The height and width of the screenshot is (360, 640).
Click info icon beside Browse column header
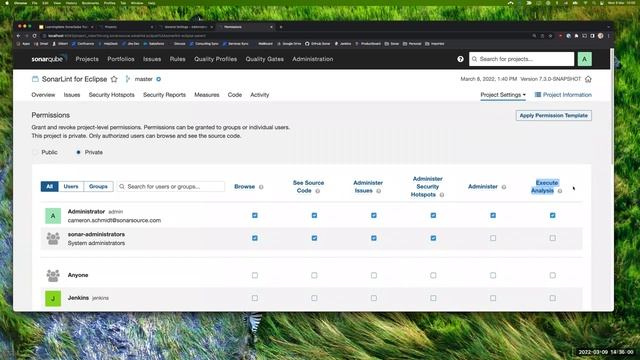[261, 187]
